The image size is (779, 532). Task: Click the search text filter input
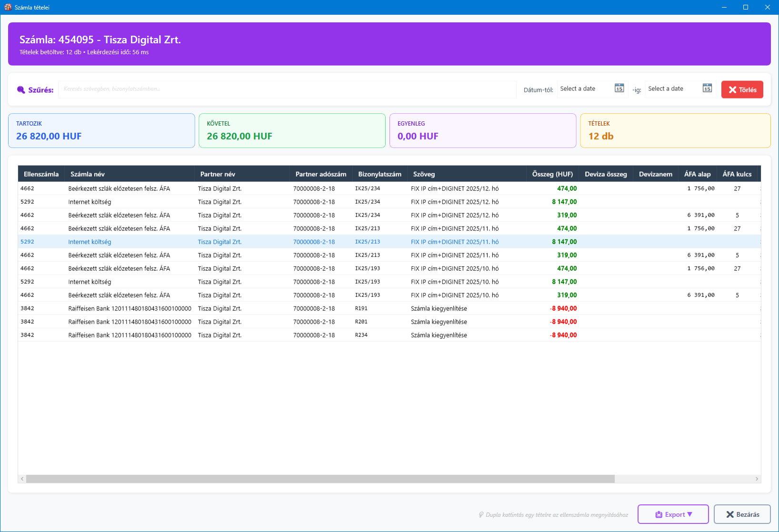(x=287, y=89)
